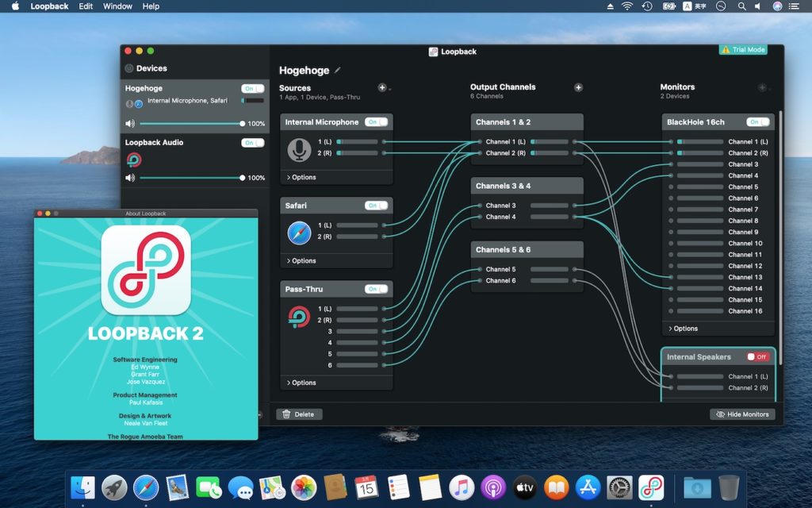This screenshot has height=508, width=812.
Task: Click the Loopback Audio volume speaker icon
Action: [130, 178]
